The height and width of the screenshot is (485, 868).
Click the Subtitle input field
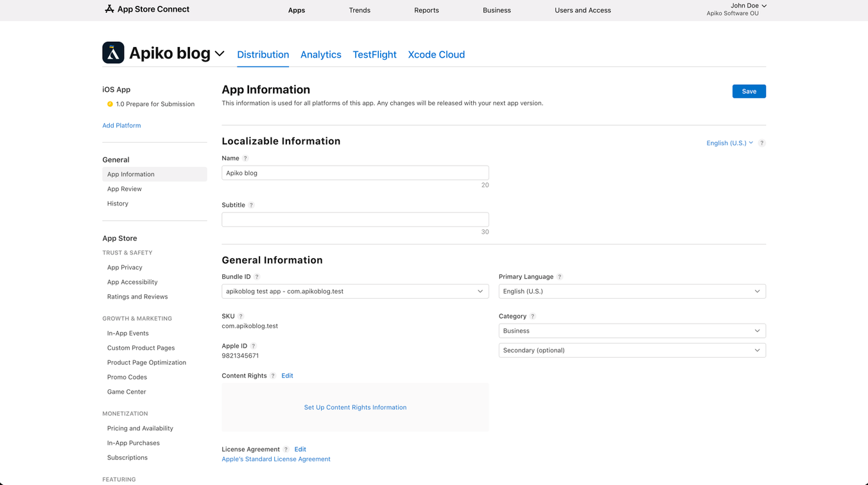pos(355,220)
